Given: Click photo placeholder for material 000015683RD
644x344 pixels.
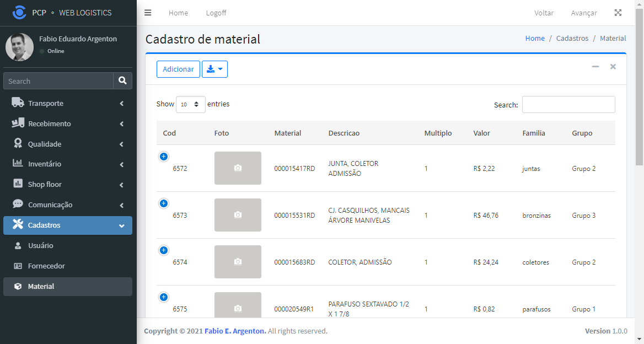Looking at the screenshot, I should coord(238,261).
